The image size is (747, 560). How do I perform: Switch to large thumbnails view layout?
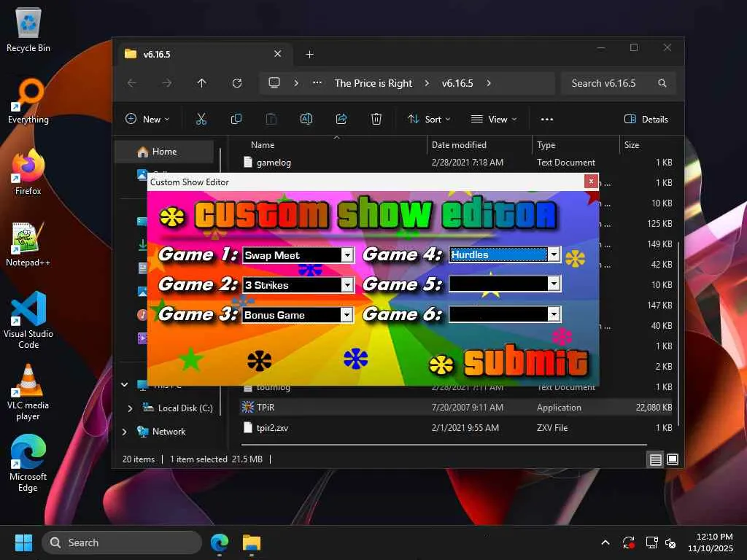(x=673, y=459)
